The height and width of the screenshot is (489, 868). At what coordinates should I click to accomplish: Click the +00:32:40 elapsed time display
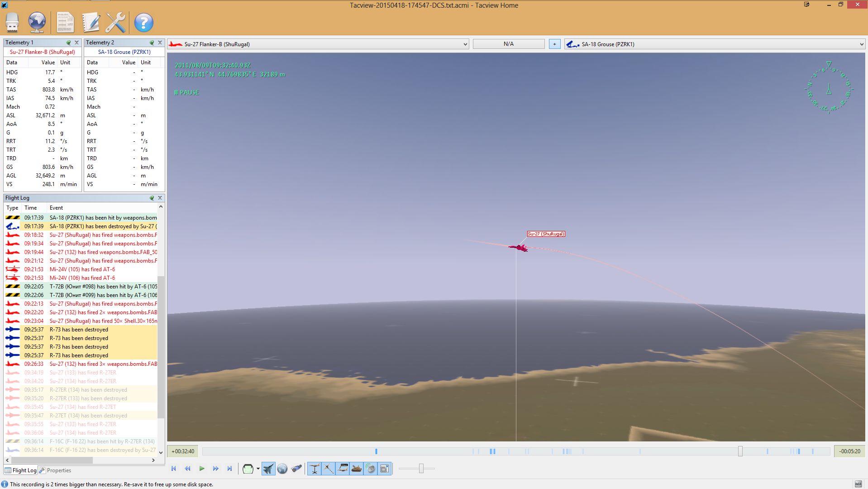pos(183,451)
